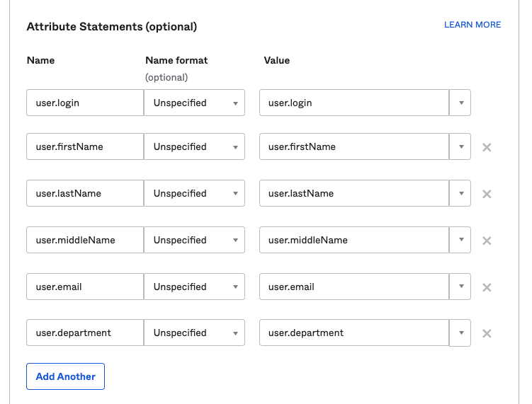Edit the user.department name field

point(85,333)
